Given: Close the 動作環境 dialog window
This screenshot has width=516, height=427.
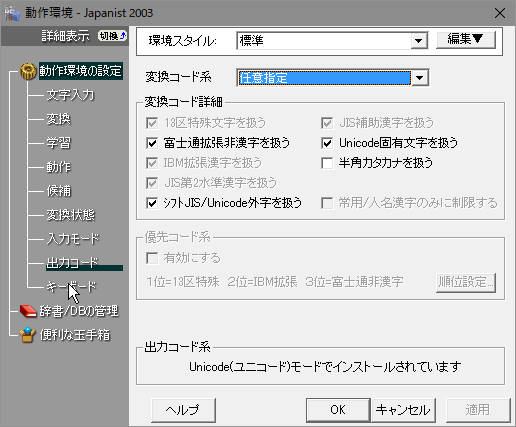Looking at the screenshot, I should click(x=500, y=13).
